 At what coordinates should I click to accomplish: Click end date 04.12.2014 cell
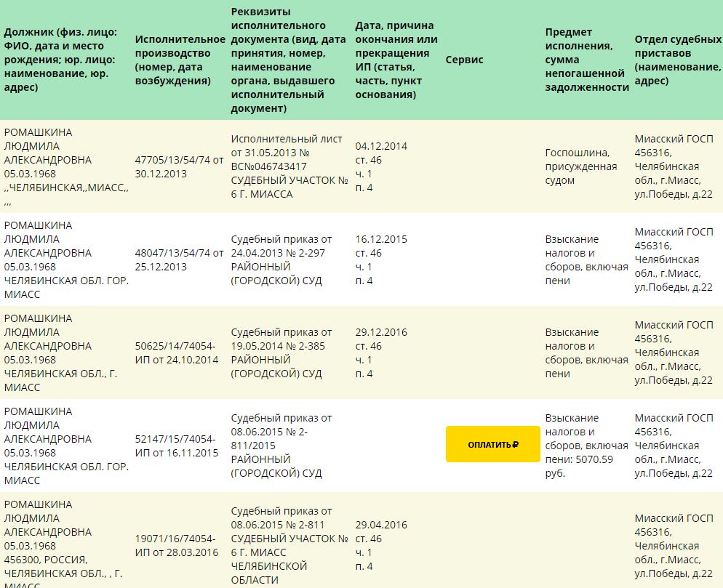pyautogui.click(x=381, y=167)
